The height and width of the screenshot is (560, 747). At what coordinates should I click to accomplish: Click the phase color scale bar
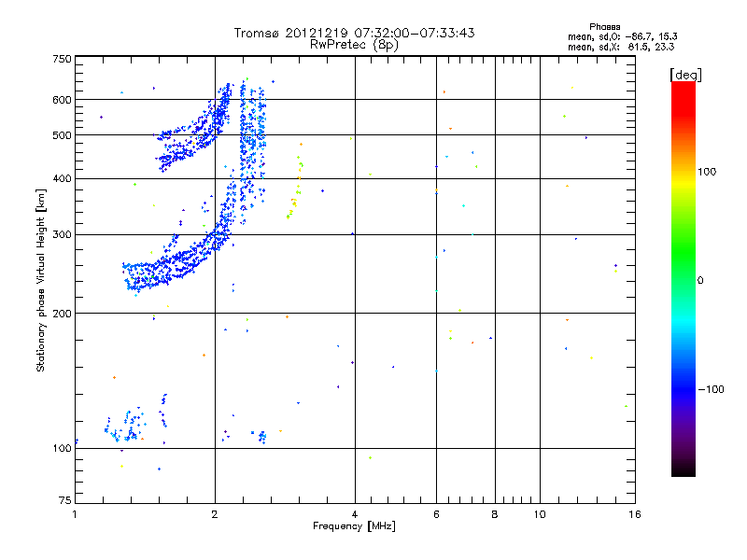point(684,279)
